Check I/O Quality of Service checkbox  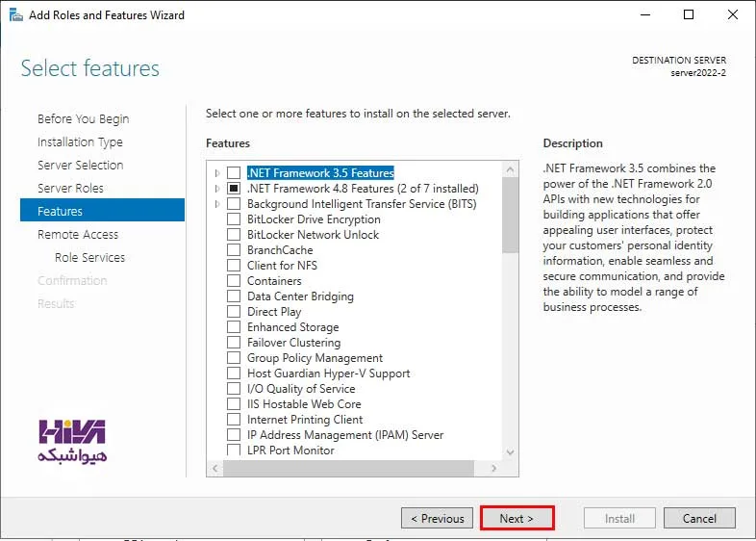click(x=234, y=389)
